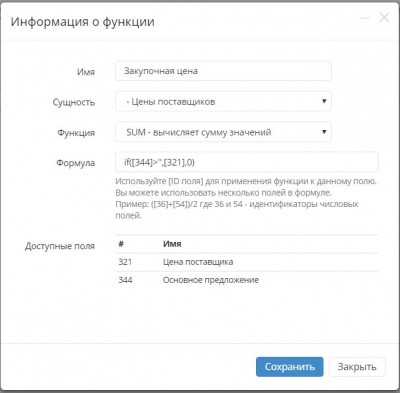Click the dialog title Информация о функции
The height and width of the screenshot is (393, 400).
[83, 22]
